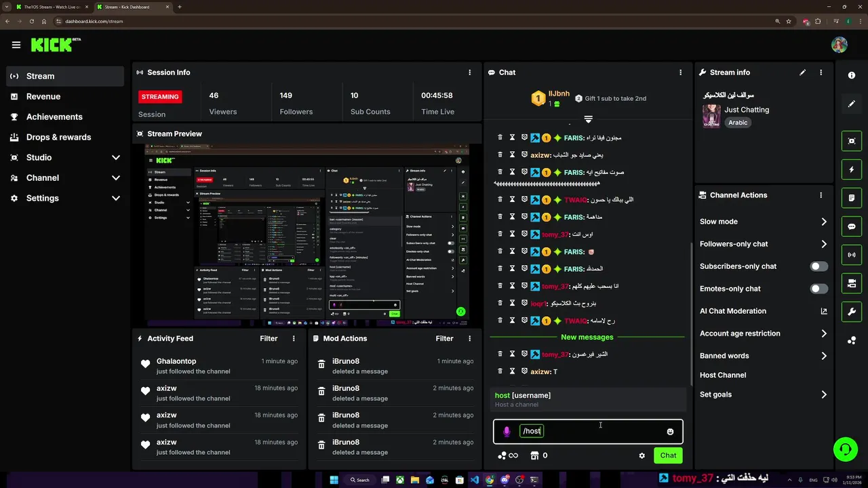
Task: Open Mod Actions three-dot options
Action: 469,338
